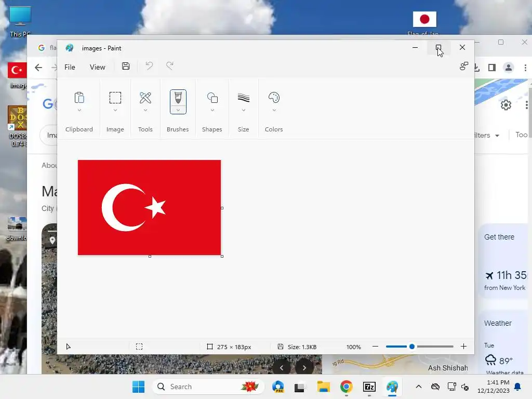Image resolution: width=532 pixels, height=399 pixels.
Task: Select the DOSBox desktop shortcut
Action: coord(17,126)
